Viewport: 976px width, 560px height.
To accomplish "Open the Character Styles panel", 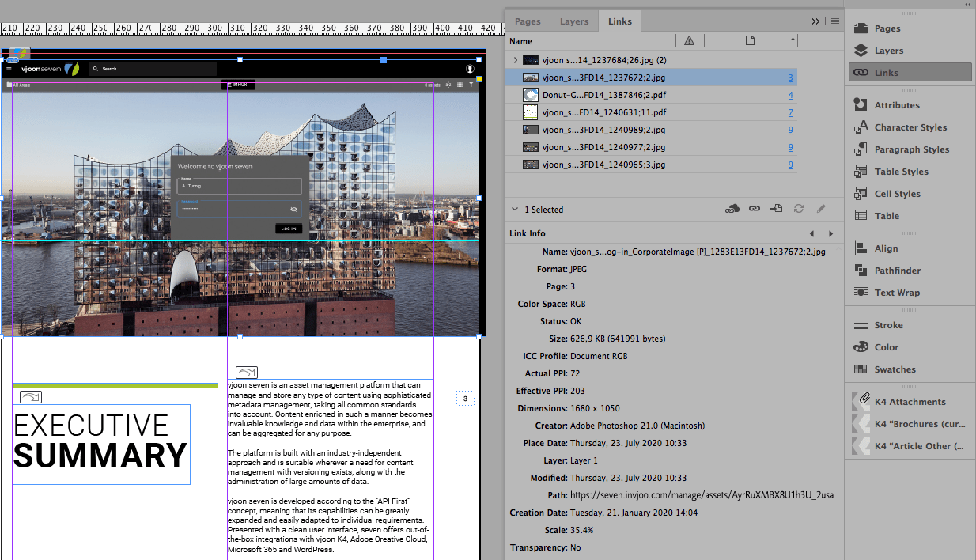I will point(910,127).
